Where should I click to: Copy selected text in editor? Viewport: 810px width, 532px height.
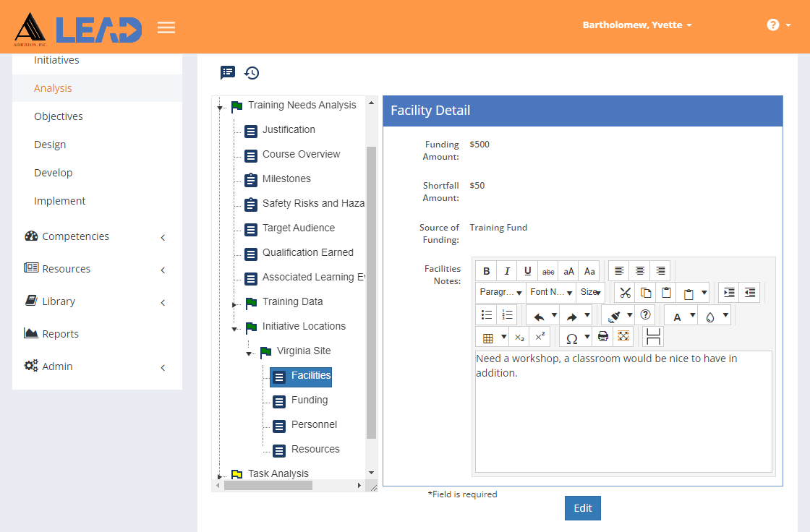[646, 293]
